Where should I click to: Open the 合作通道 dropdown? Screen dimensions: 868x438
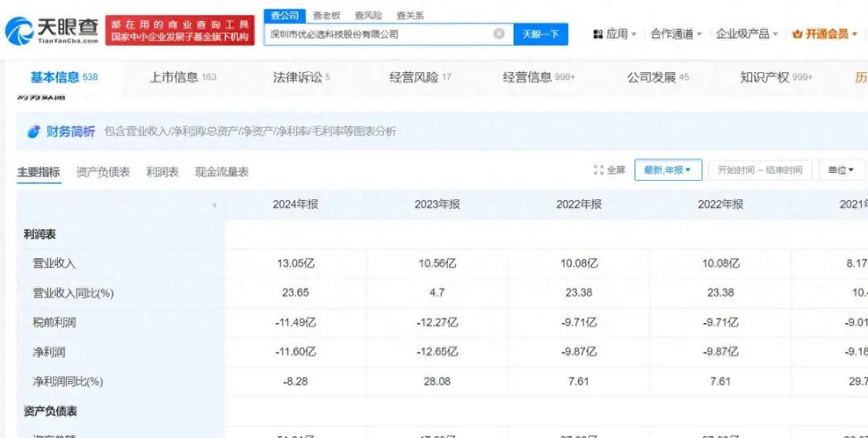pos(676,35)
